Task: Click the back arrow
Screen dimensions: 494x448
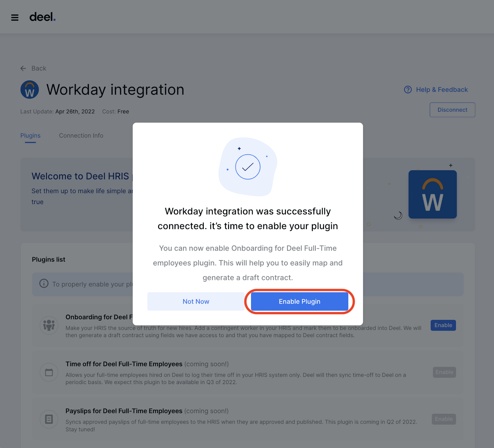Action: click(x=23, y=68)
